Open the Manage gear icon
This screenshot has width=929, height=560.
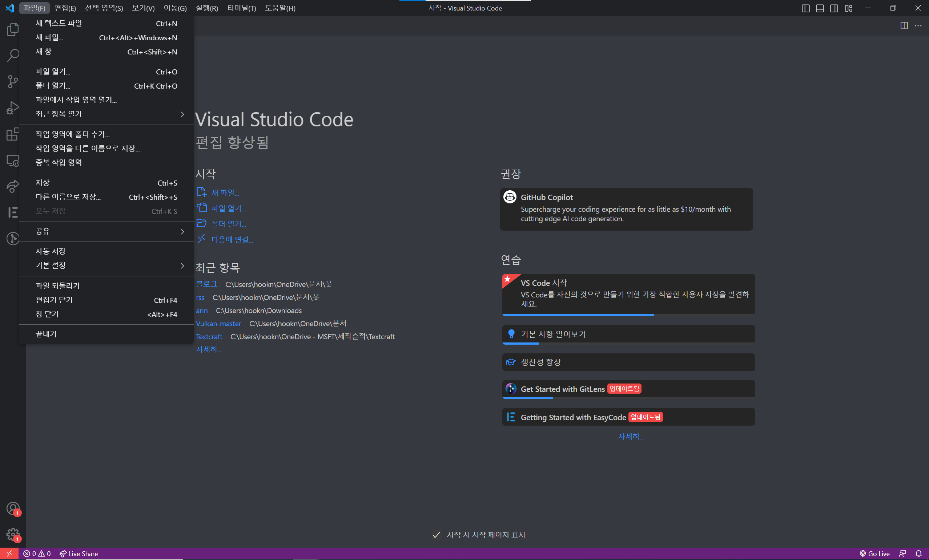coord(13,534)
